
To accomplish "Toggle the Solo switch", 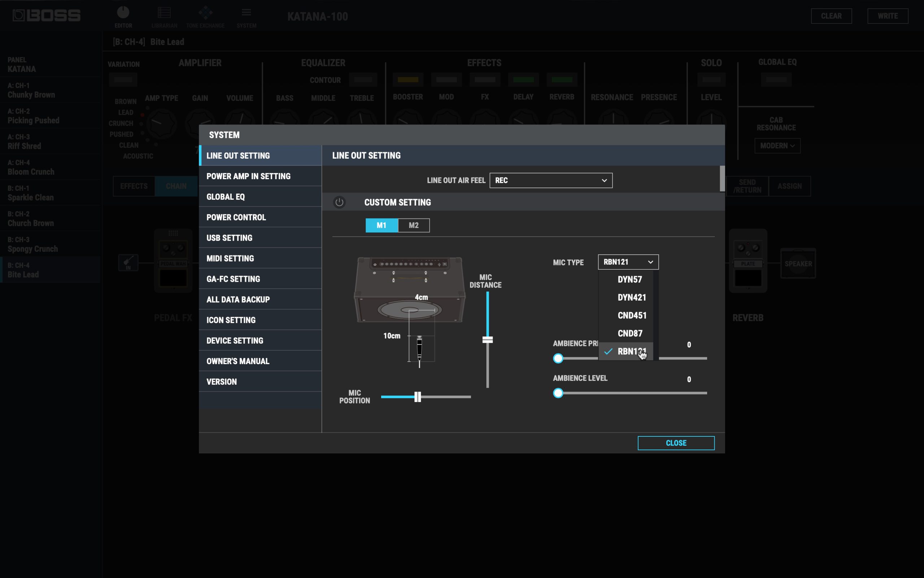I will pyautogui.click(x=711, y=79).
